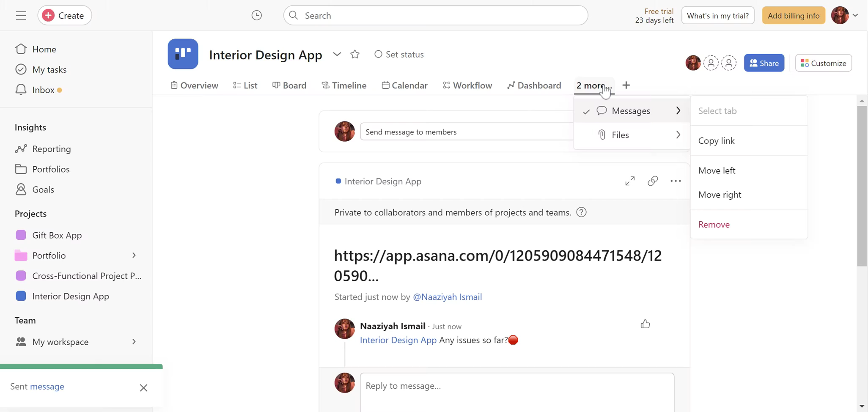Switch to the Dashboard tab

click(x=534, y=85)
